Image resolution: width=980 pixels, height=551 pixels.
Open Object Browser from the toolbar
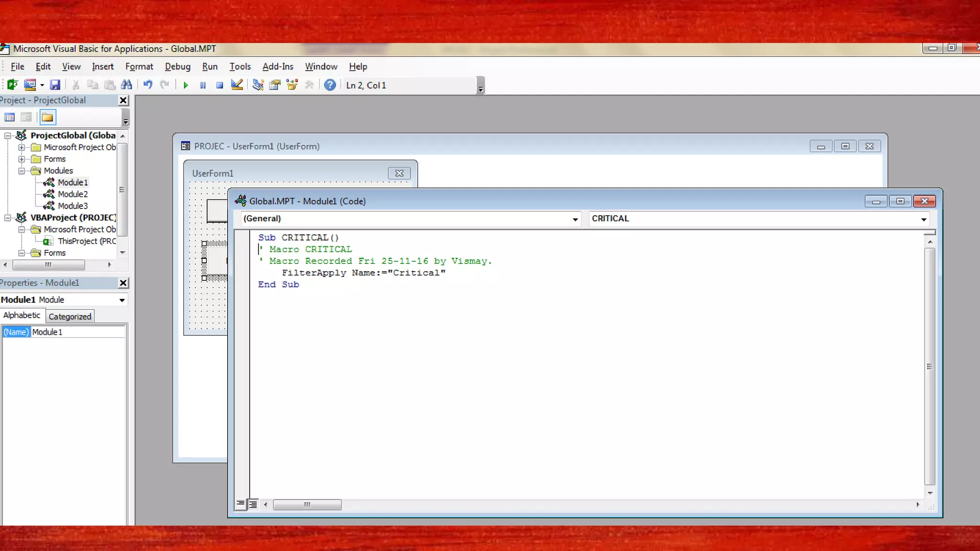tap(292, 85)
